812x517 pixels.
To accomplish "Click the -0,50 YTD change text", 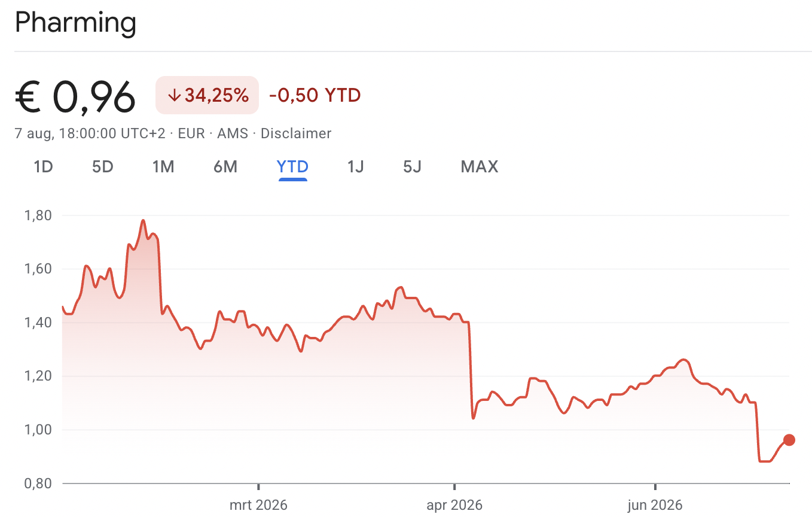I will (x=315, y=95).
